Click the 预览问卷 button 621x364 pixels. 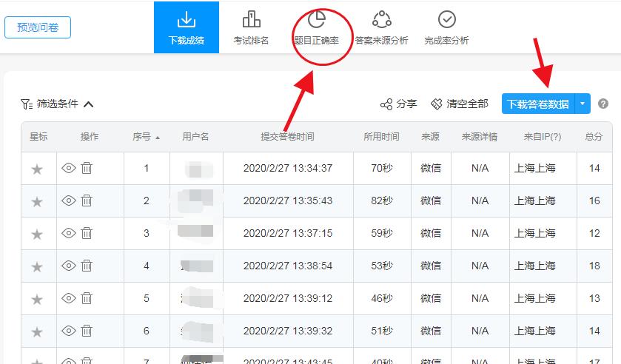tap(38, 27)
